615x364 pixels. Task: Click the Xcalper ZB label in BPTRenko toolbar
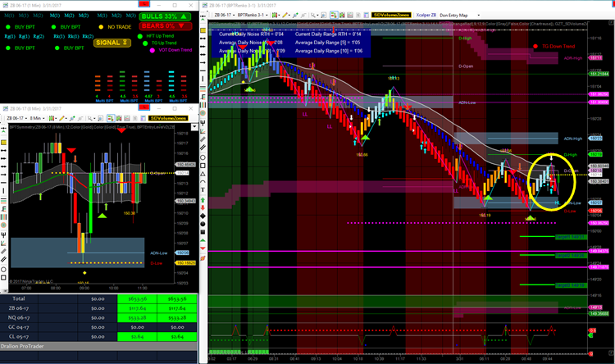426,15
